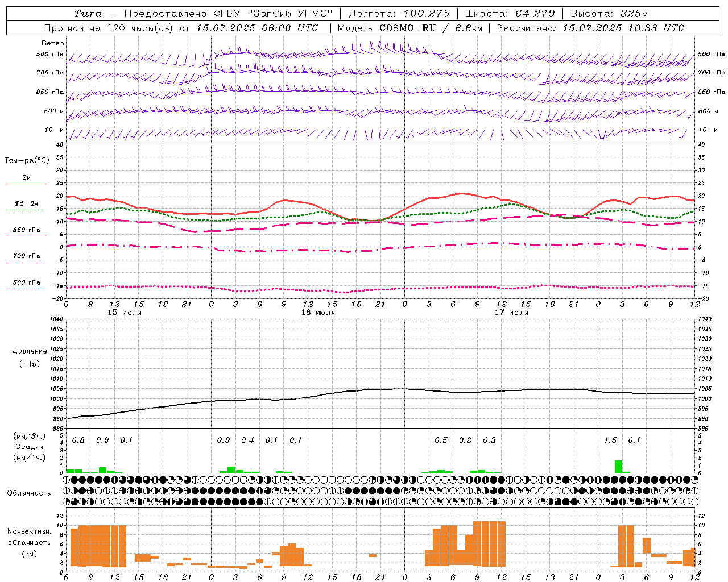Select the provider text ФГБУ "ЗапСиб УГМС"

click(x=272, y=14)
